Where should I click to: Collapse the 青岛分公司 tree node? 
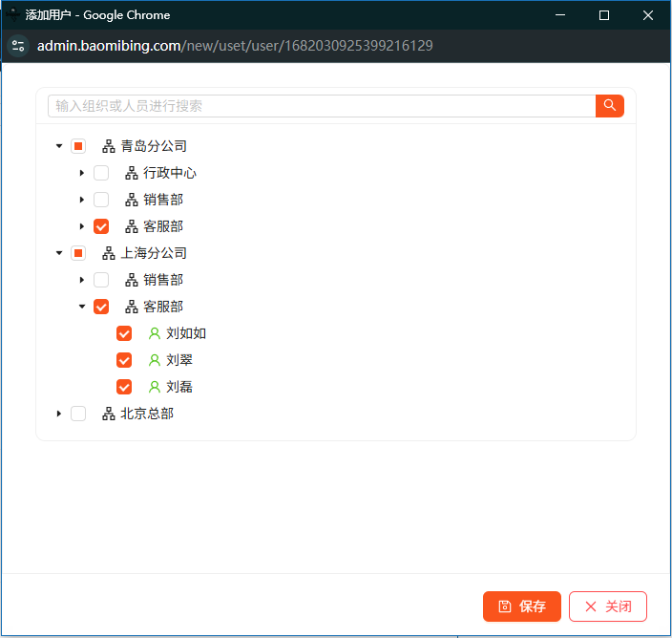click(59, 146)
